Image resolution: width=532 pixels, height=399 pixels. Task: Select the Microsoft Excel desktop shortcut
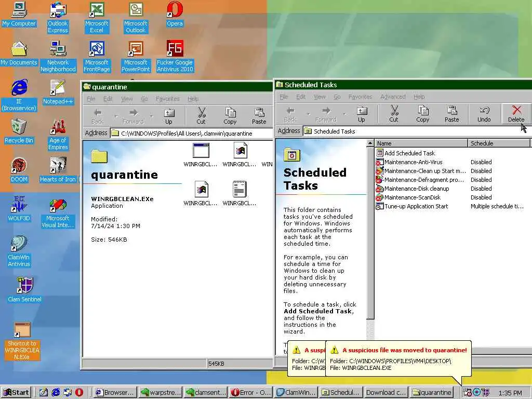click(97, 17)
